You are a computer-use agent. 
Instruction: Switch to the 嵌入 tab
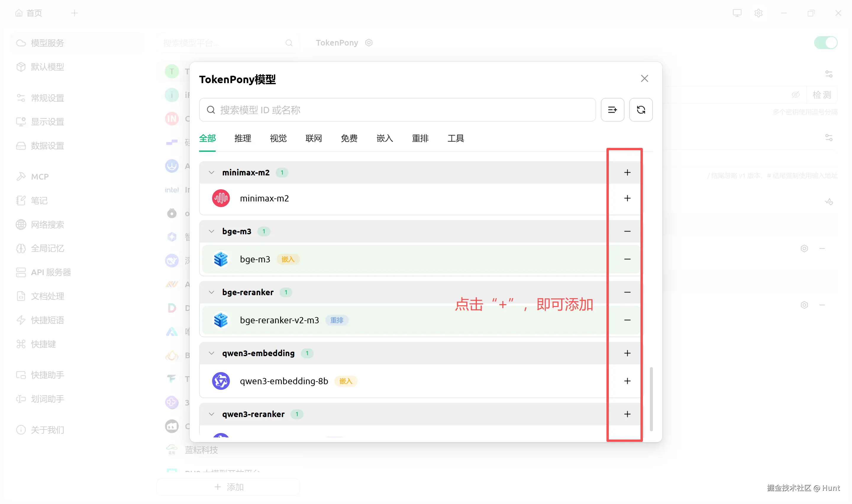[x=384, y=138]
